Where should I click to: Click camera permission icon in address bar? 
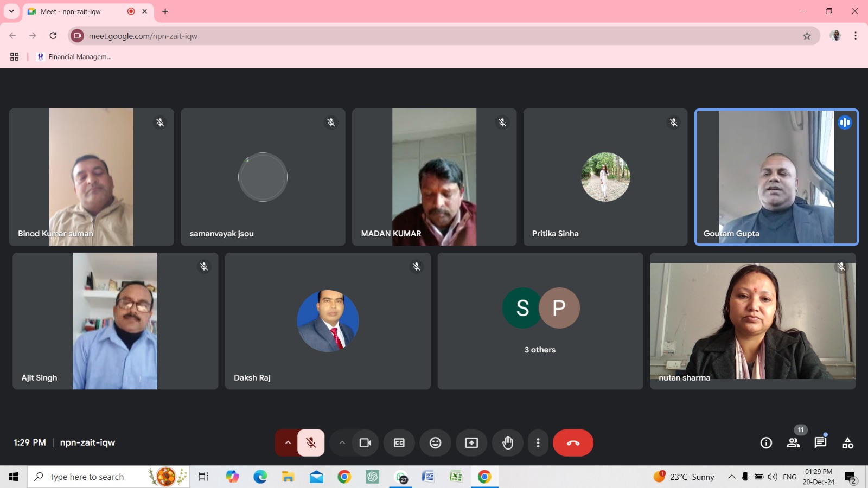pos(78,36)
